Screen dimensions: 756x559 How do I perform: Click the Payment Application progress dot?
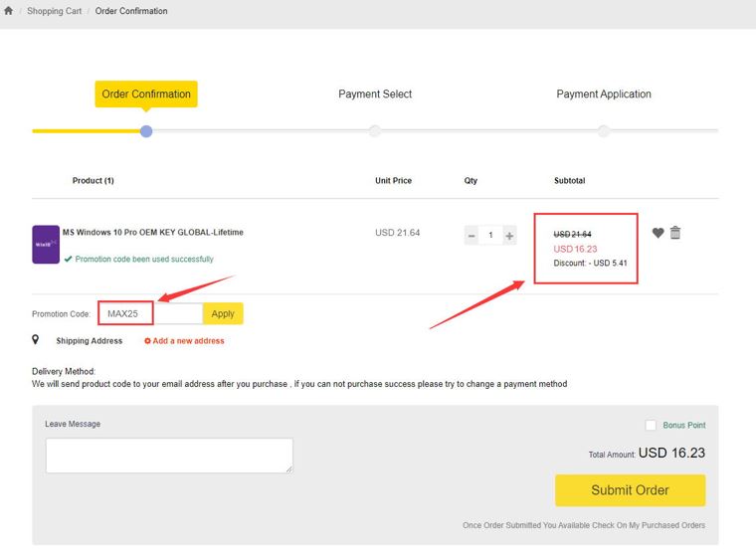click(603, 130)
